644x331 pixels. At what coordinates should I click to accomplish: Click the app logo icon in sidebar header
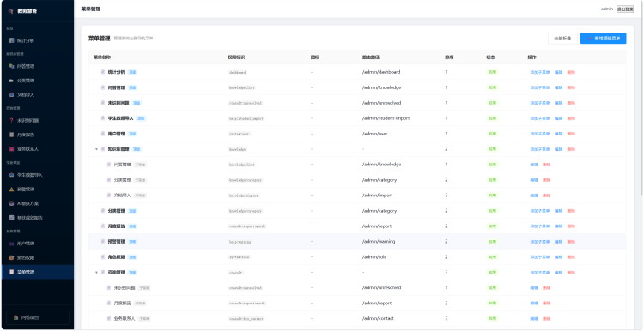coord(11,11)
